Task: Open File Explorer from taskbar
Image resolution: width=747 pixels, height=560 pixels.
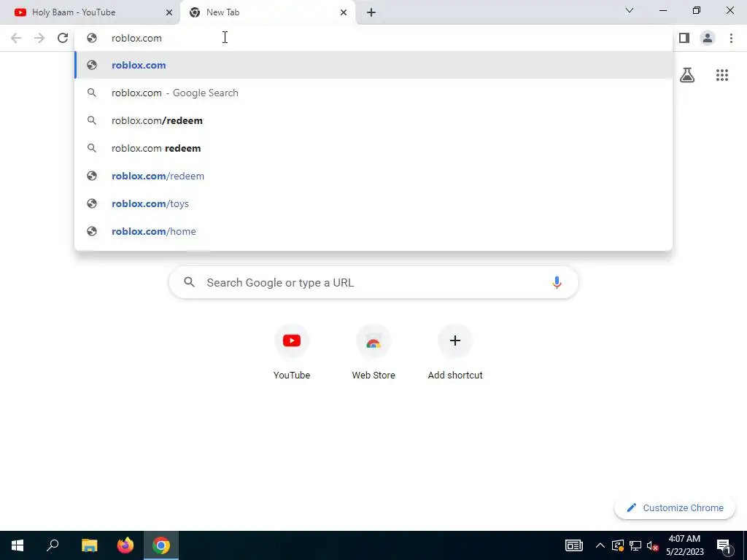Action: [89, 545]
